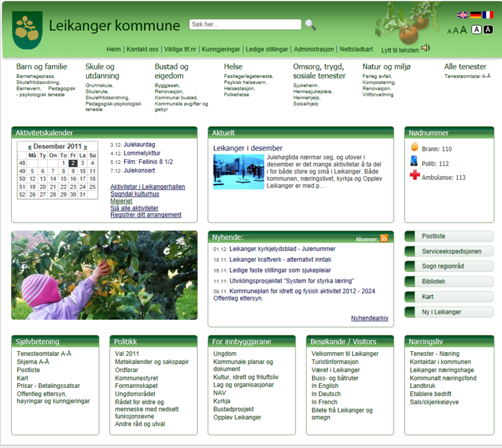Select December 2 in the calendar

(73, 163)
